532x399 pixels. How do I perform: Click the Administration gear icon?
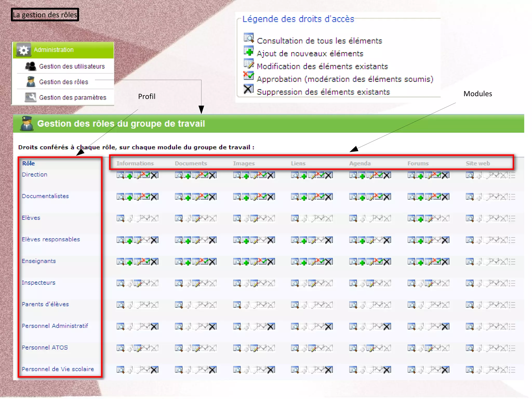23,50
